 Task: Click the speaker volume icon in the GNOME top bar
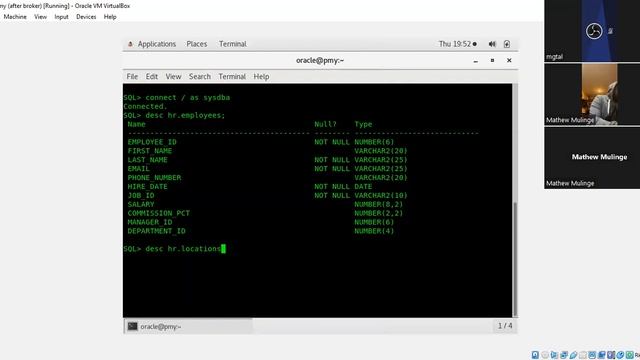tap(492, 44)
